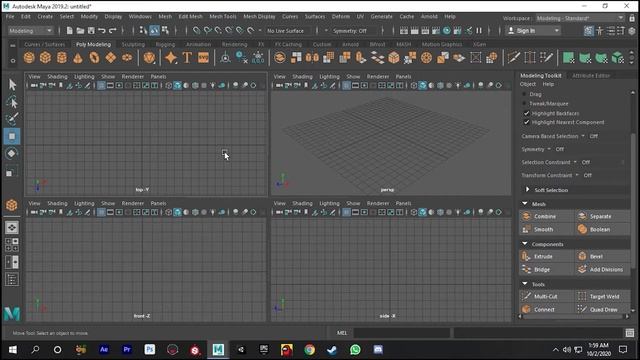Select the Tweak/Marquee radio option
This screenshot has width=640, height=360.
click(x=524, y=104)
